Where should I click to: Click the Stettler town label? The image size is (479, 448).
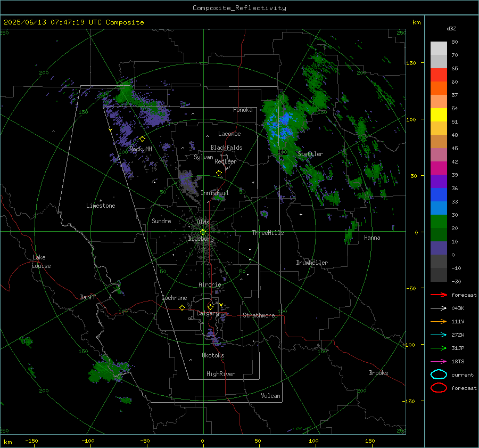pyautogui.click(x=310, y=154)
